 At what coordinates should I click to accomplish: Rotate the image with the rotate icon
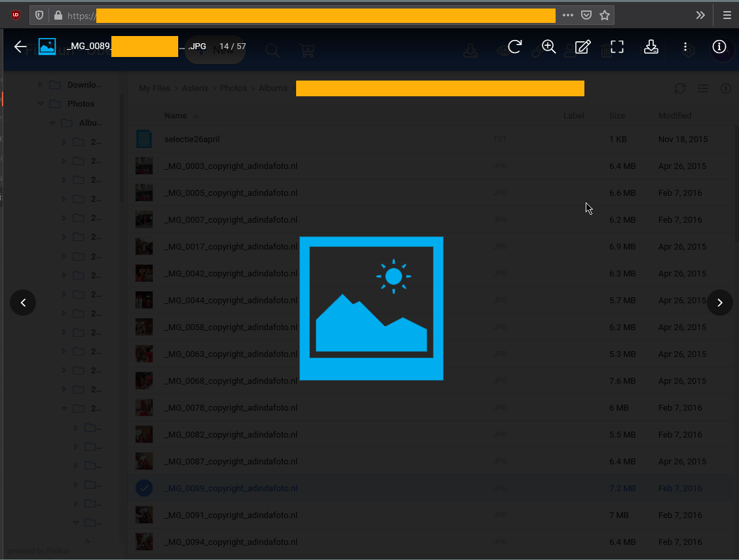coord(515,47)
